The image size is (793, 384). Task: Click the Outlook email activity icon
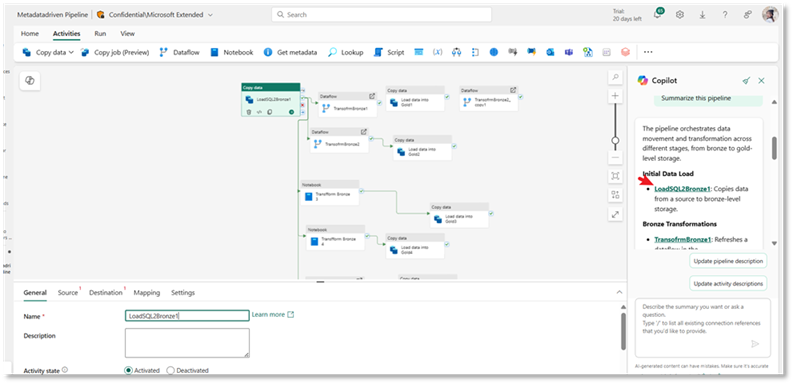point(550,52)
